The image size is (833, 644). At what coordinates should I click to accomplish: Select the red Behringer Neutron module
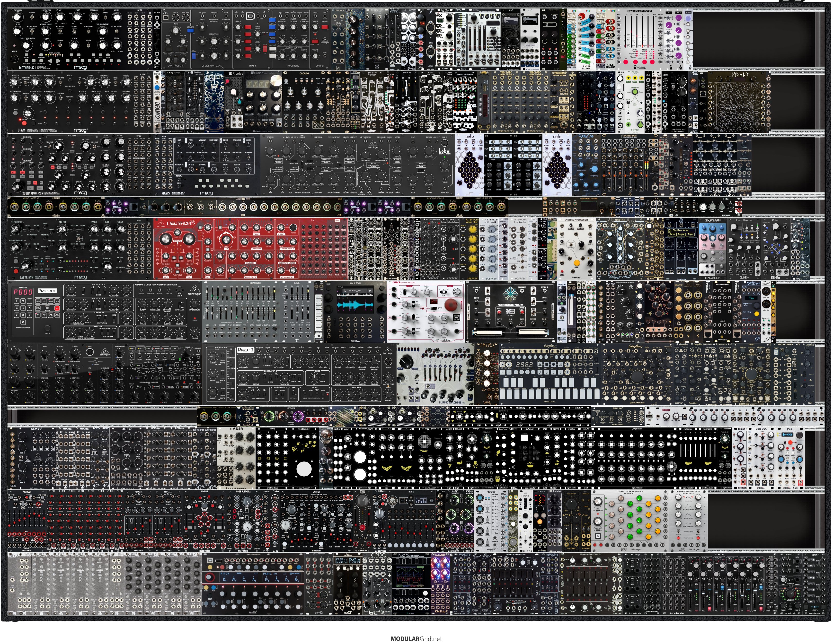tap(251, 249)
